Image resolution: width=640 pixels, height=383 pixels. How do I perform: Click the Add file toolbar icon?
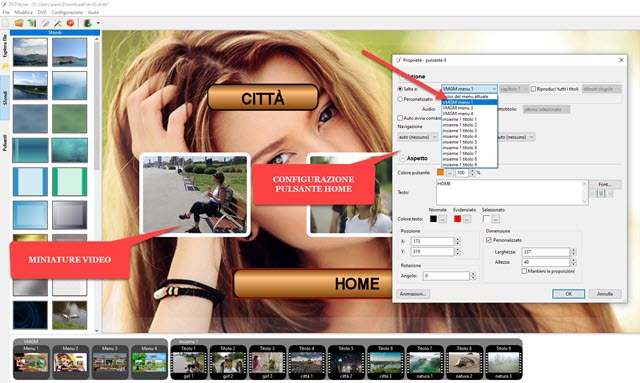click(x=87, y=23)
